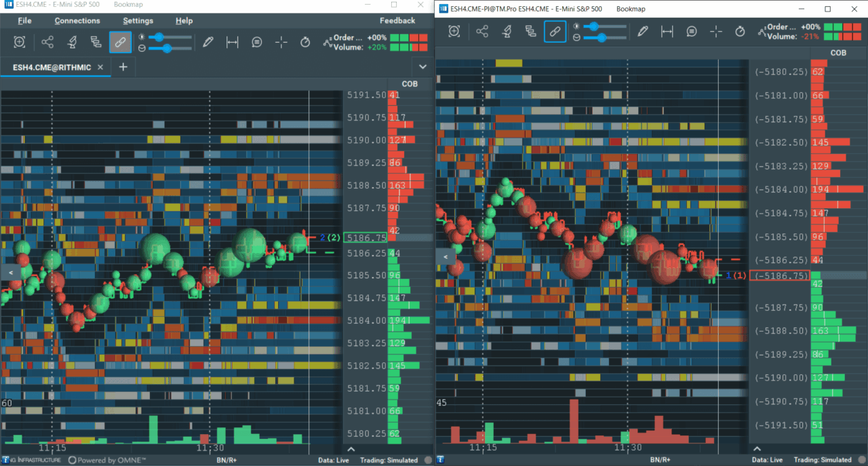Expand the panel chevron below Feedback
The height and width of the screenshot is (466, 868).
click(422, 66)
